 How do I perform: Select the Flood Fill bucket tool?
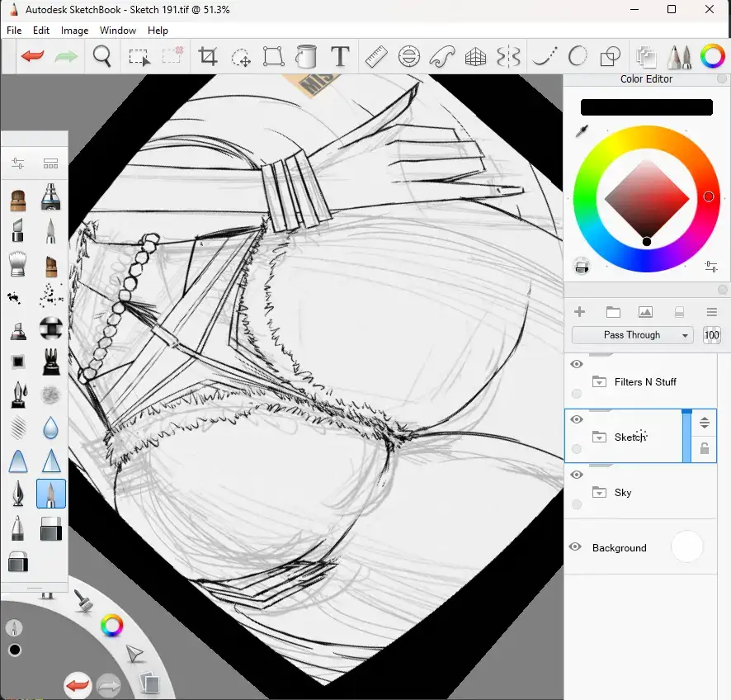click(306, 56)
